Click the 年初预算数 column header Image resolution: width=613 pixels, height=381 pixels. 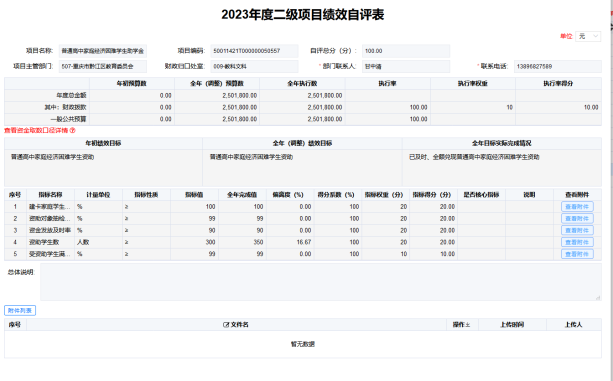point(132,84)
